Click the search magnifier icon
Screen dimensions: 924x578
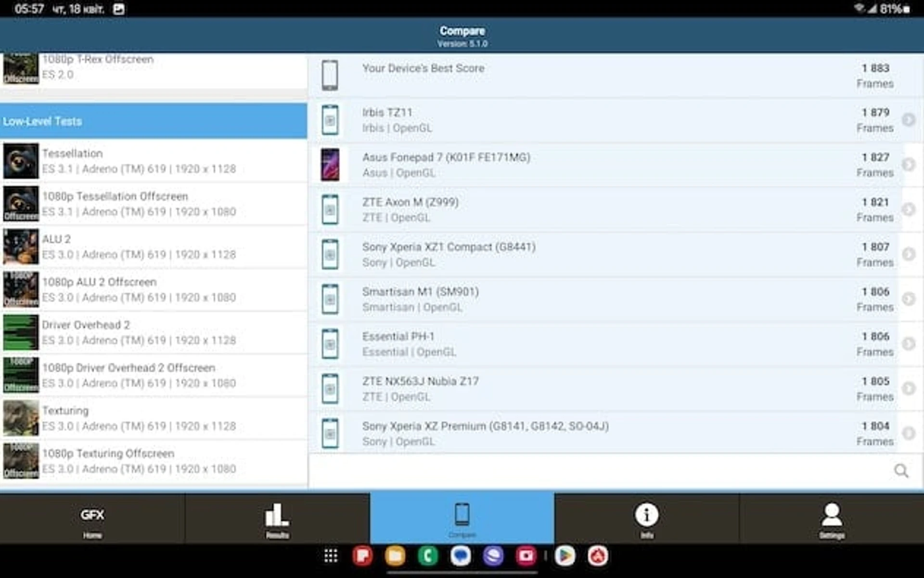pos(901,471)
